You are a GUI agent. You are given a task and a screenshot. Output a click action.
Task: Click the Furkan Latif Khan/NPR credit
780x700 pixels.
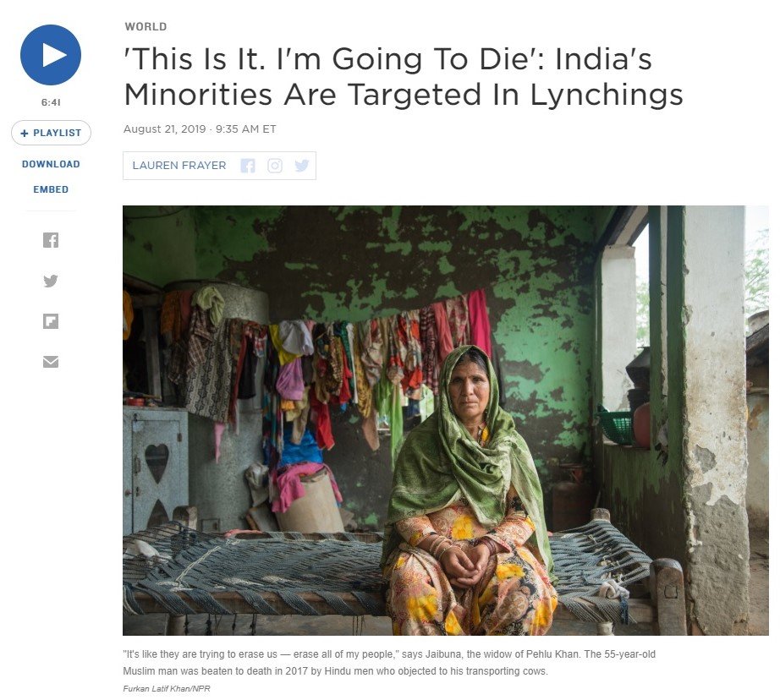[x=167, y=688]
